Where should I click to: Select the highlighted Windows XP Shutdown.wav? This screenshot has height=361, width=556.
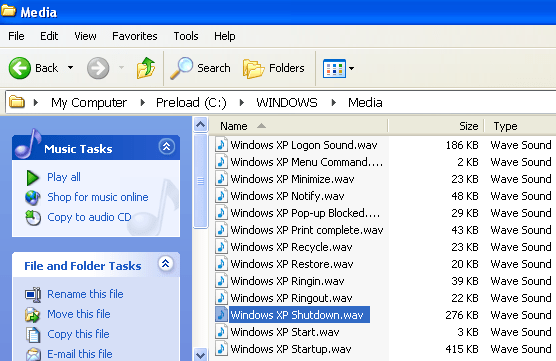point(299,315)
